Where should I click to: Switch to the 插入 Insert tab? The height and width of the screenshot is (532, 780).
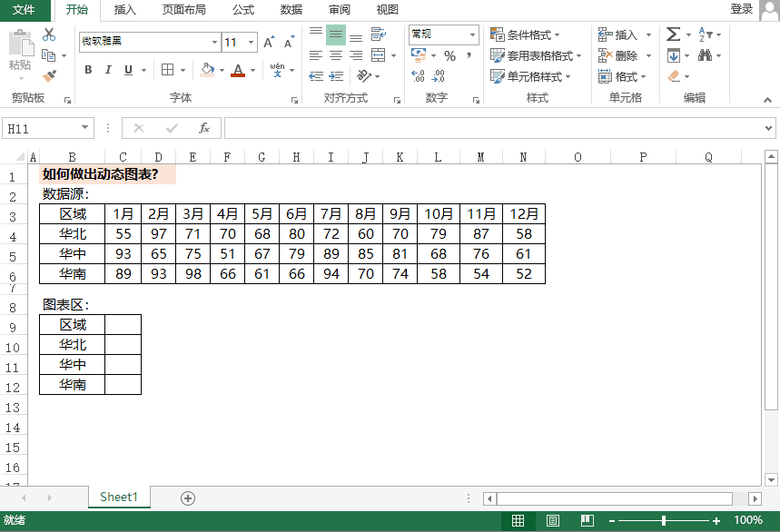125,9
